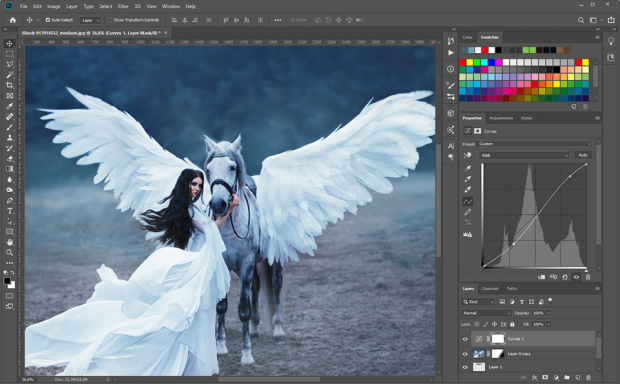Click the Opacity value field

pyautogui.click(x=538, y=313)
